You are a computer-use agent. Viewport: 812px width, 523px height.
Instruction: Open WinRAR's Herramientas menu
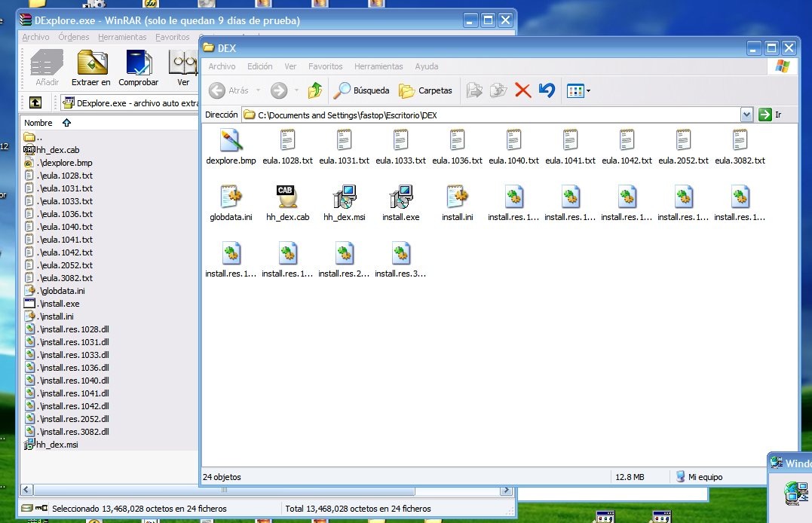click(122, 37)
